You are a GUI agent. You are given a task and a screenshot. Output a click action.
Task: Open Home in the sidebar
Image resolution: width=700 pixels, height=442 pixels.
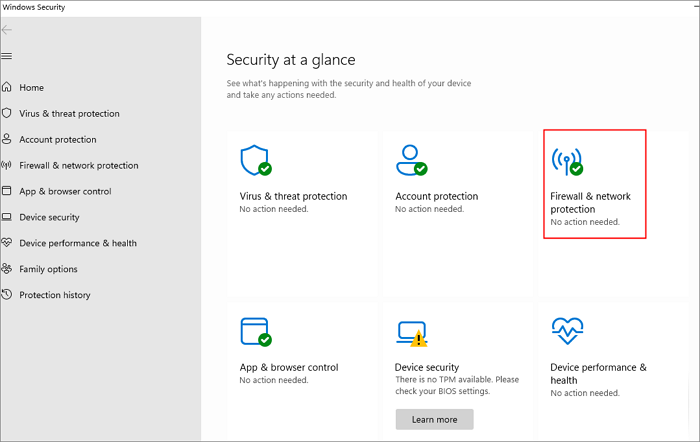click(31, 88)
